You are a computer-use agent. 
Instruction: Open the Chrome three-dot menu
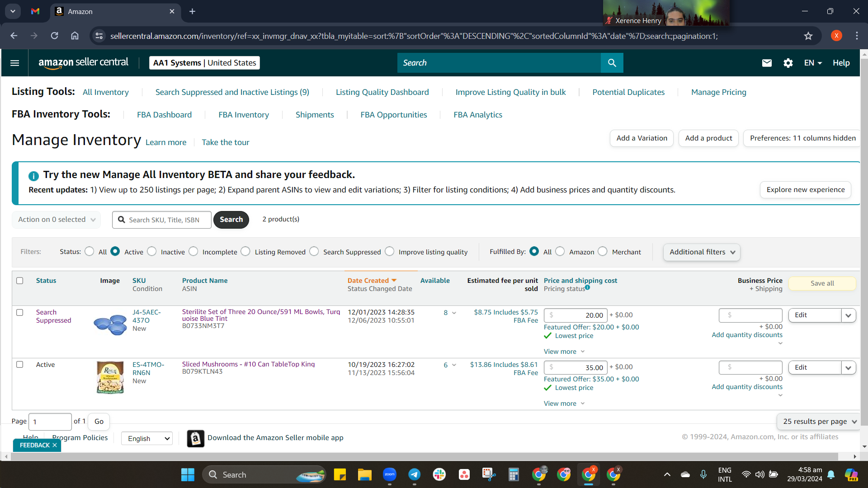(x=857, y=36)
